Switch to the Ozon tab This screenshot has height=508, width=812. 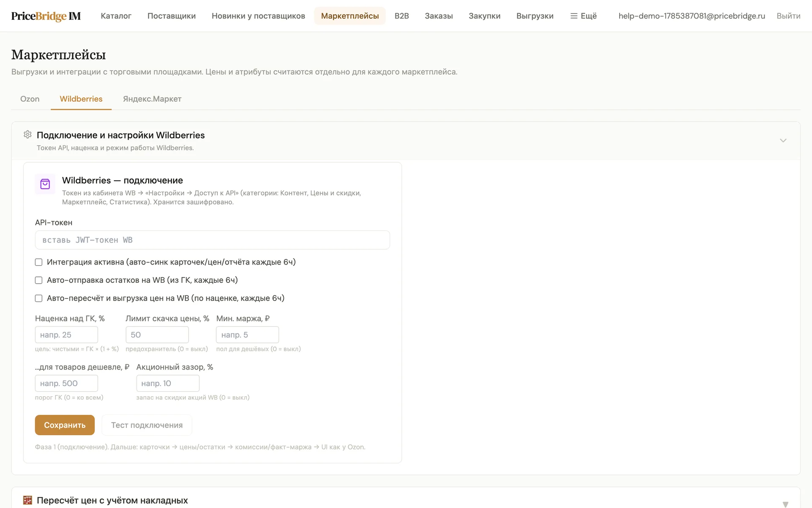[30, 99]
